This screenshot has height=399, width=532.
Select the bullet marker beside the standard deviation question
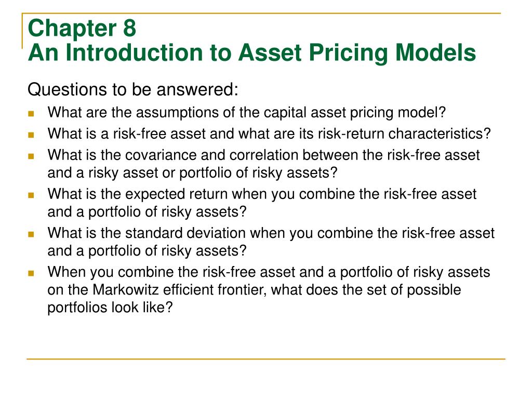click(31, 234)
